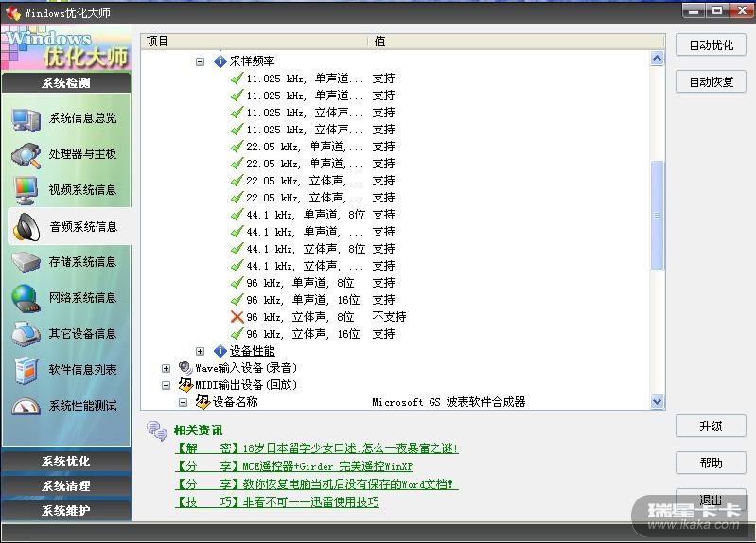Collapse MIDI输出设备 (回放) node
This screenshot has width=756, height=543.
[167, 385]
